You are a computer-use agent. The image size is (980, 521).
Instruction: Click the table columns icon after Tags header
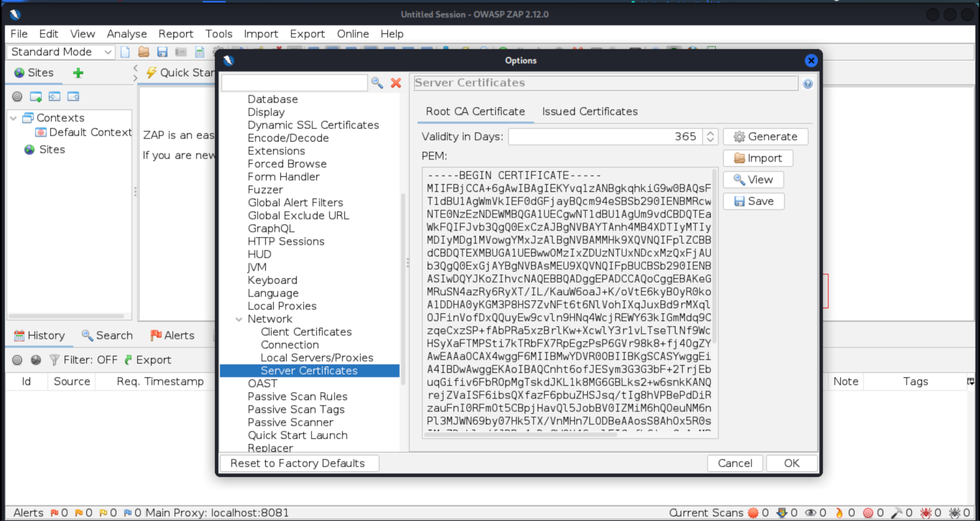(971, 381)
